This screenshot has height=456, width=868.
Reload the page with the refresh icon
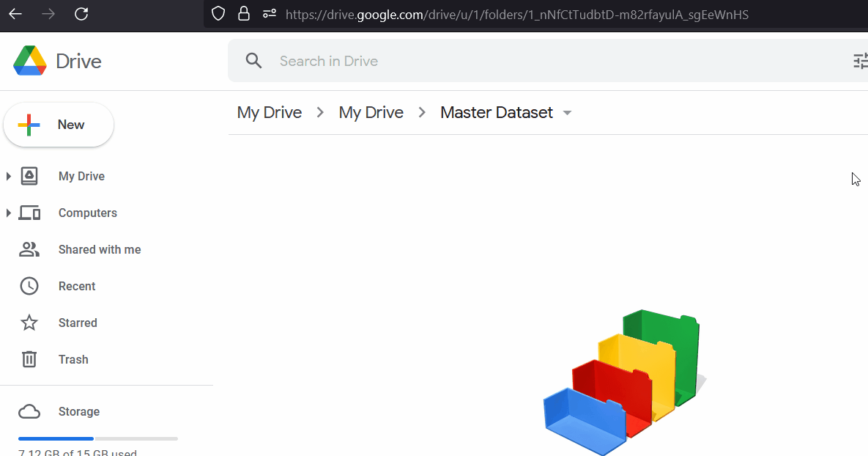81,14
